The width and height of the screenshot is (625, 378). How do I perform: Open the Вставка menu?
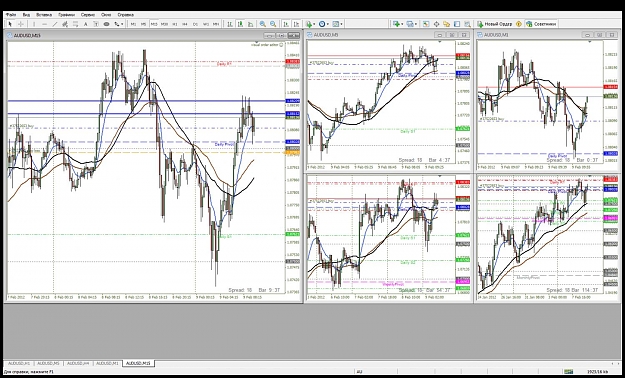tap(44, 15)
